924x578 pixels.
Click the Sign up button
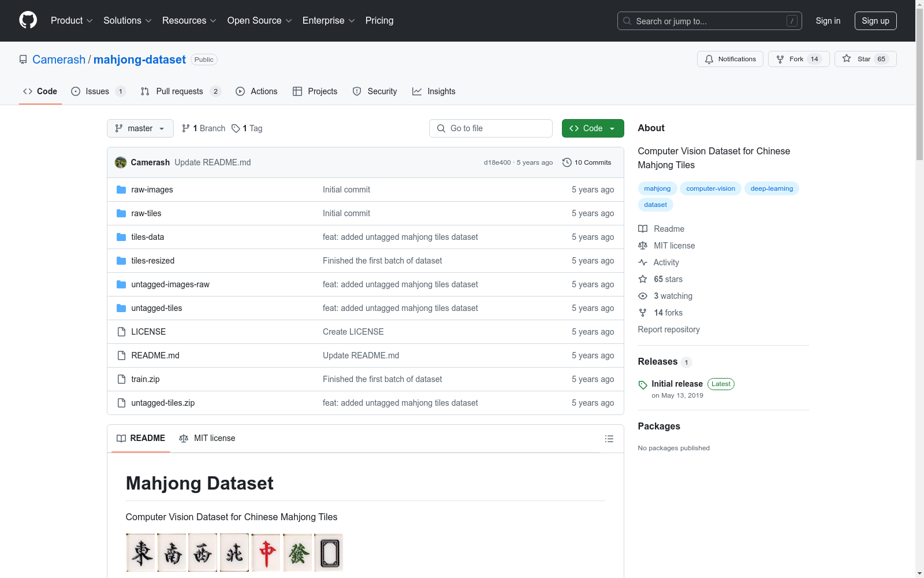tap(875, 21)
